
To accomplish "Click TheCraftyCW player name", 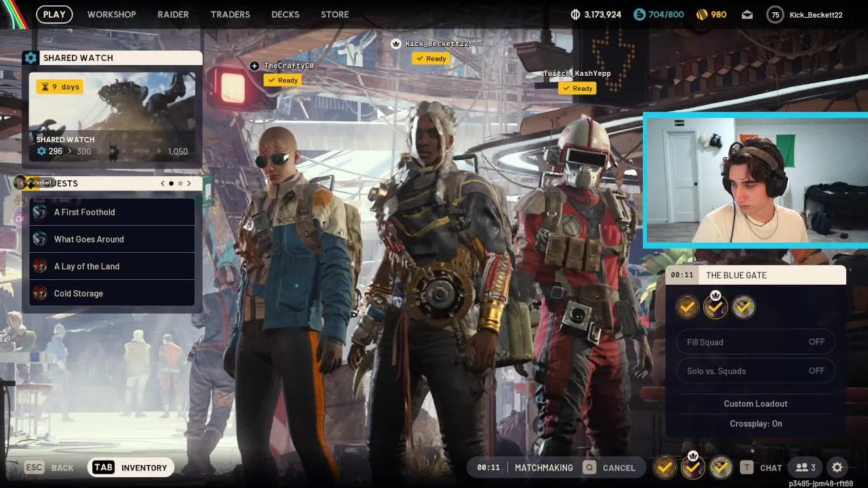I will point(289,66).
